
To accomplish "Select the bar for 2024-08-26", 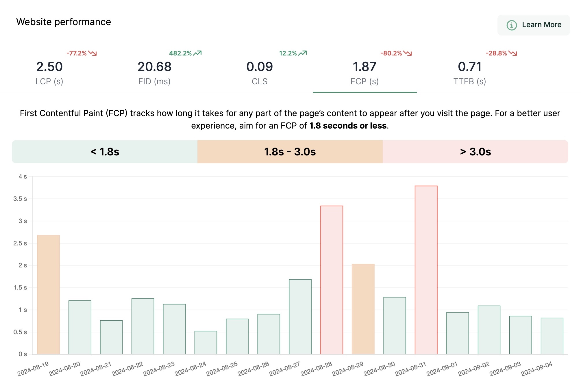I will [269, 334].
